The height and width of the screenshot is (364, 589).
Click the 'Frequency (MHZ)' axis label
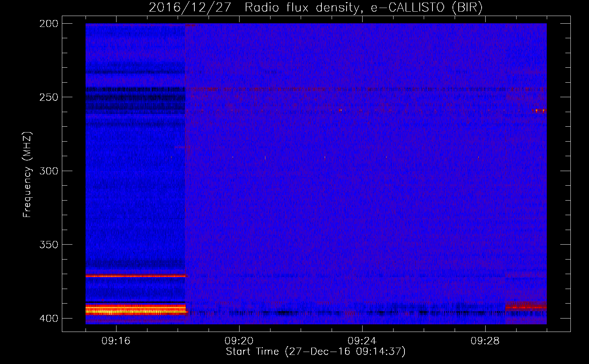[27, 174]
